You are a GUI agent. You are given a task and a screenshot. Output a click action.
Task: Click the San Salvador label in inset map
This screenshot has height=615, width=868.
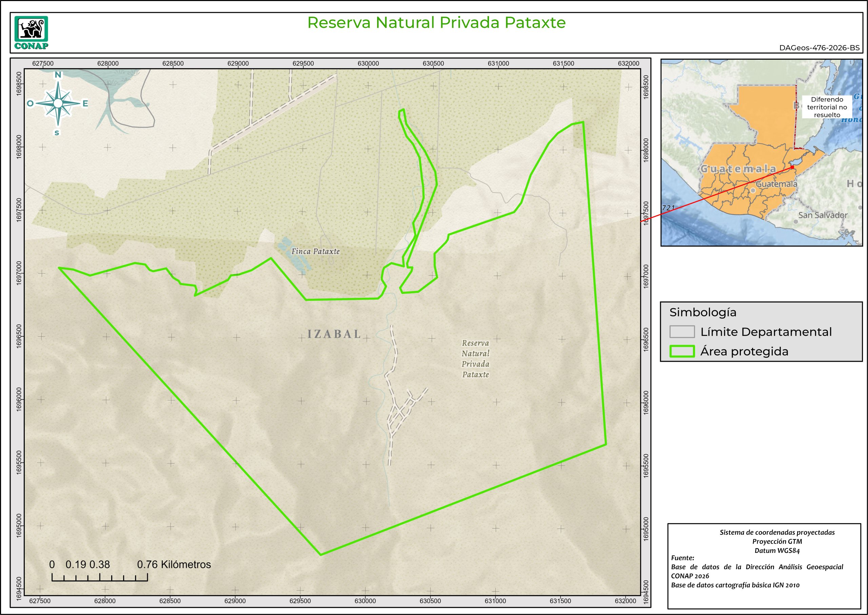(823, 215)
